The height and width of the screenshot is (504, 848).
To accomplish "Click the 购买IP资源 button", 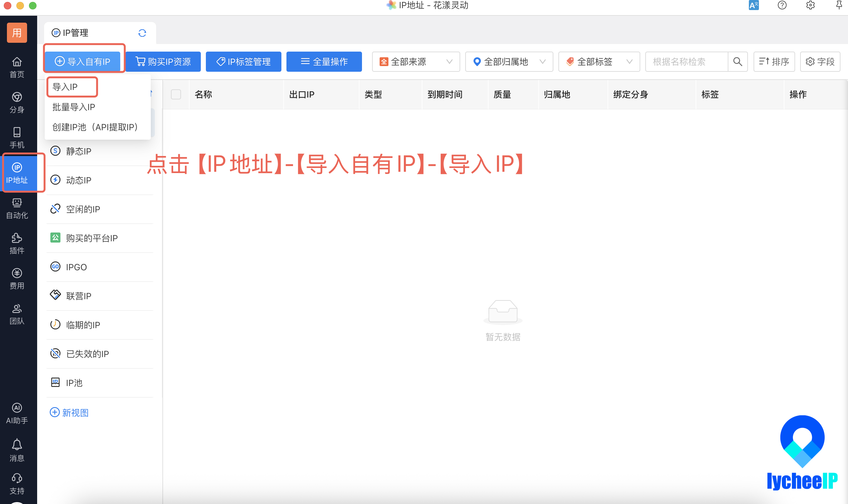I will click(x=163, y=61).
